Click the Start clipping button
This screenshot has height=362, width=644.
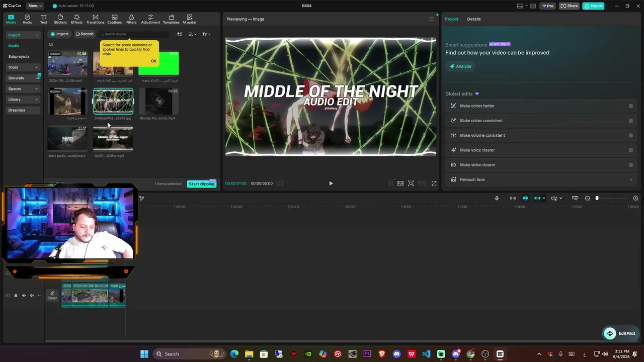coord(202,184)
